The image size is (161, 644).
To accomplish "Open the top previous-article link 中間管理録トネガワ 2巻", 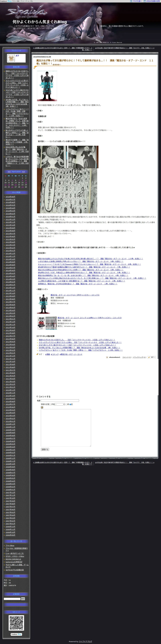I will tap(63, 49).
